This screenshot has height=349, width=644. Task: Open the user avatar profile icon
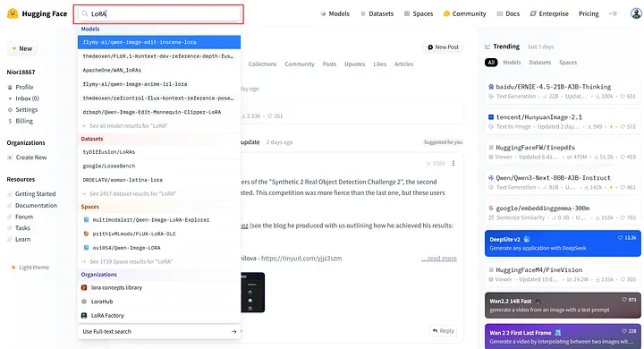pyautogui.click(x=636, y=13)
